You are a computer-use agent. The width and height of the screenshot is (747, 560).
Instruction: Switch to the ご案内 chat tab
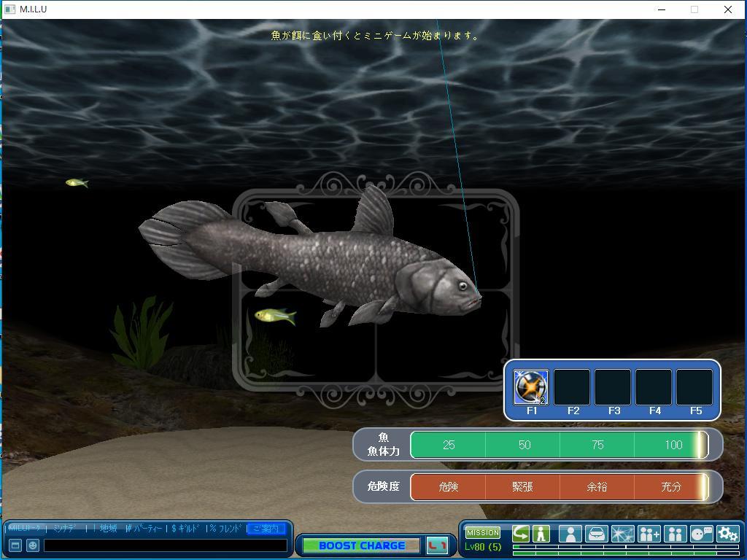point(266,529)
